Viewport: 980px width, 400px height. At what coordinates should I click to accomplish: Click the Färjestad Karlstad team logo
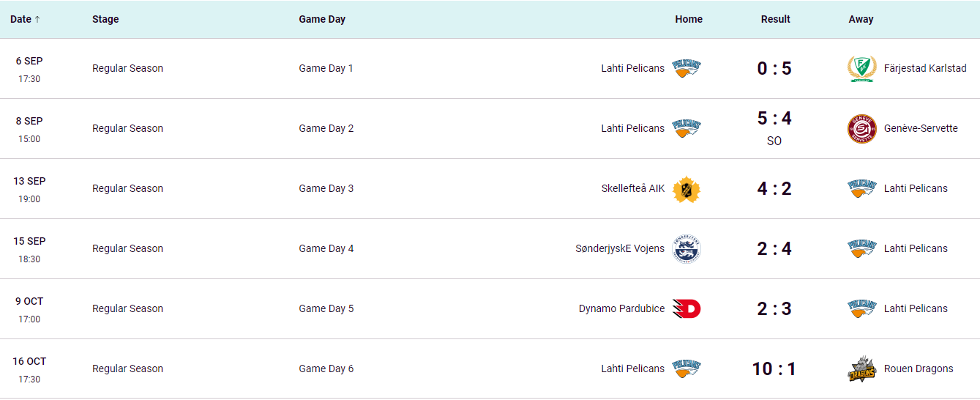(861, 69)
